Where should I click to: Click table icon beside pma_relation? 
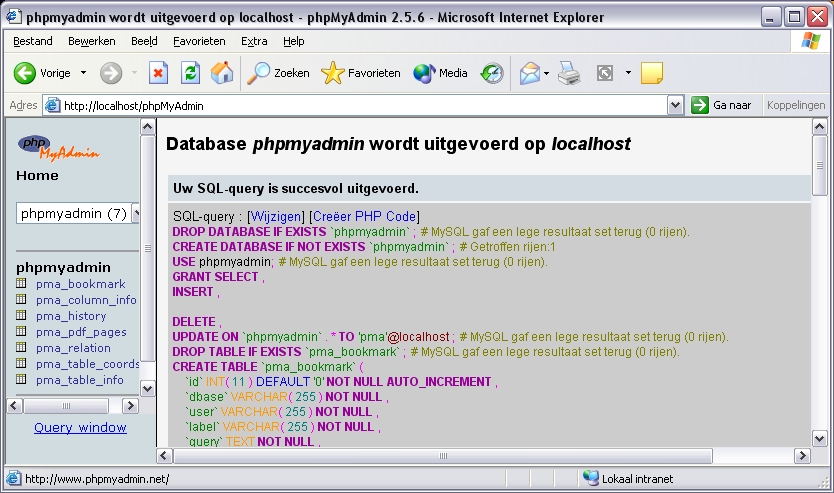[x=21, y=347]
